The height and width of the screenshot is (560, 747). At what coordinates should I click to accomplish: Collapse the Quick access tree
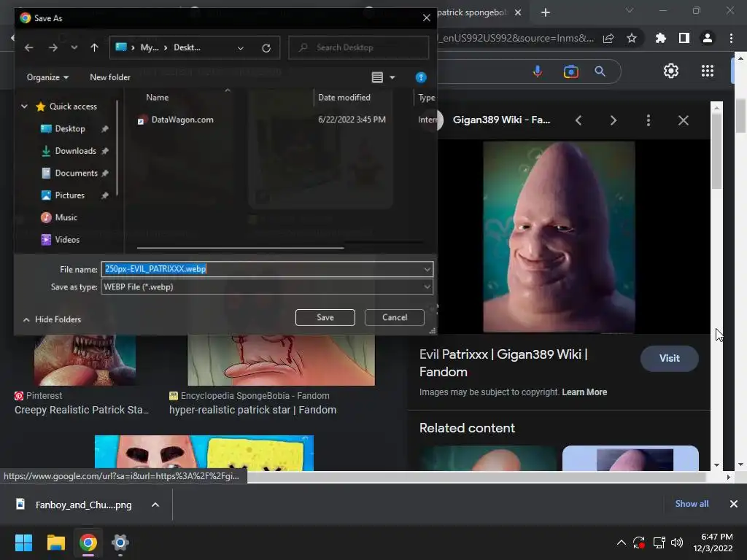coord(24,106)
